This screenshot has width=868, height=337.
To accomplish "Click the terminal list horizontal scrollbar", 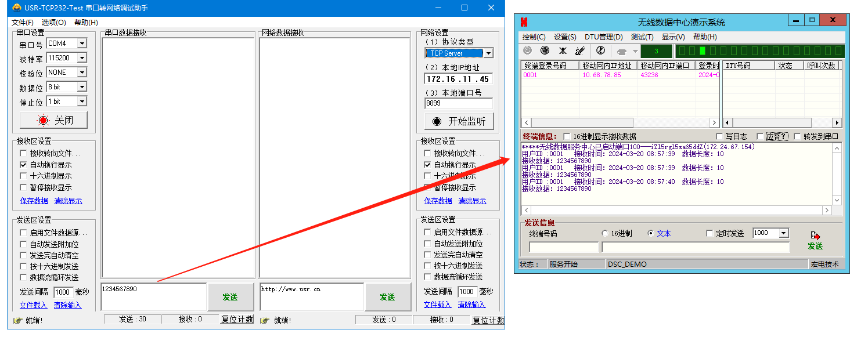I will pos(620,123).
